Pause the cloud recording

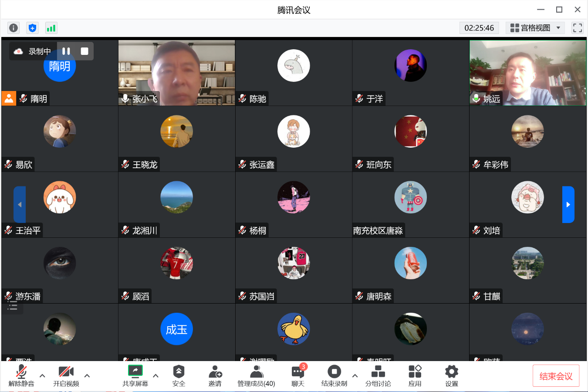[66, 51]
